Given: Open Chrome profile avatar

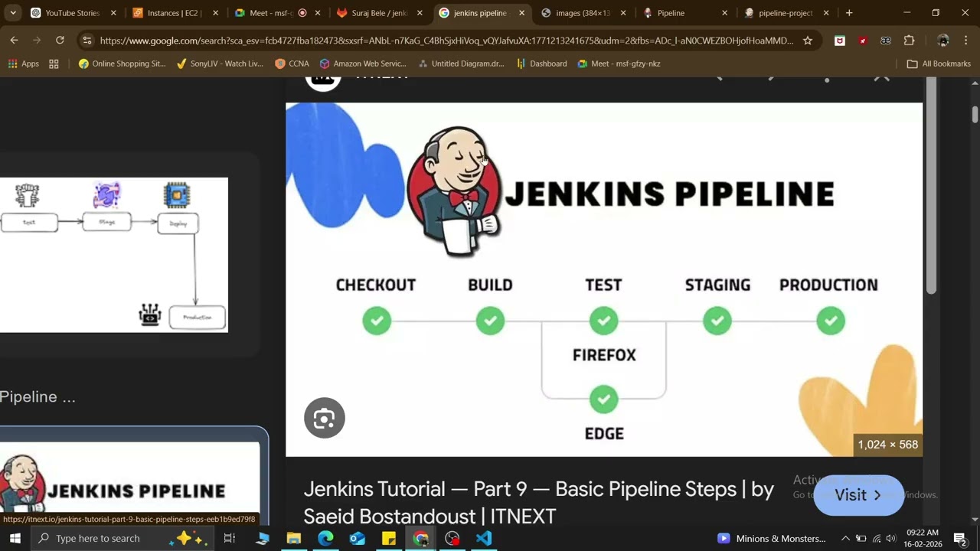Looking at the screenshot, I should [943, 41].
